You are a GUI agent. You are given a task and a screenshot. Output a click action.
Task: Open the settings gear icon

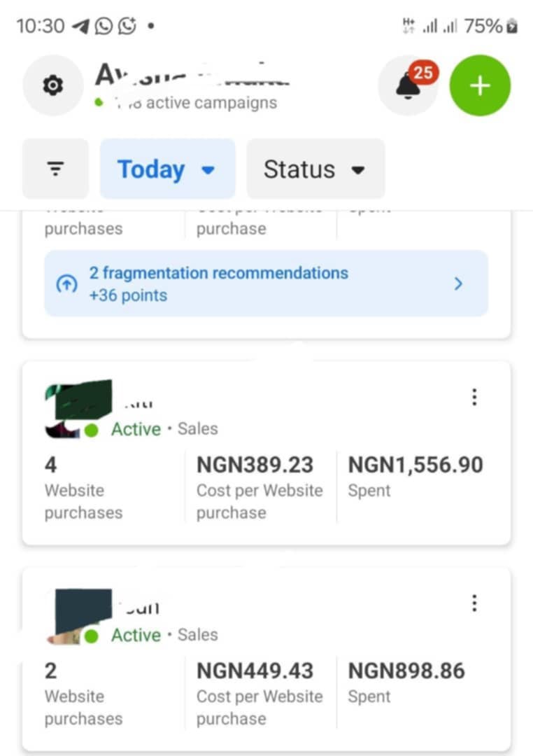[x=53, y=85]
